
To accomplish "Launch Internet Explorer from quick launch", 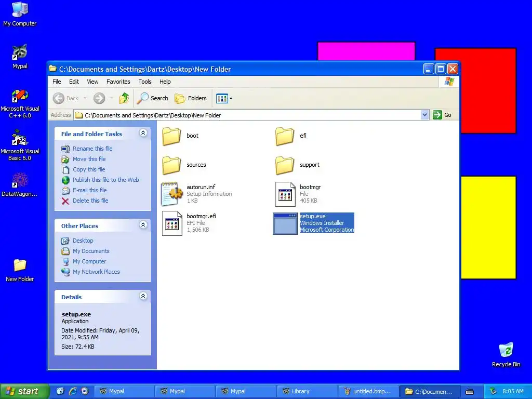I will pos(73,391).
